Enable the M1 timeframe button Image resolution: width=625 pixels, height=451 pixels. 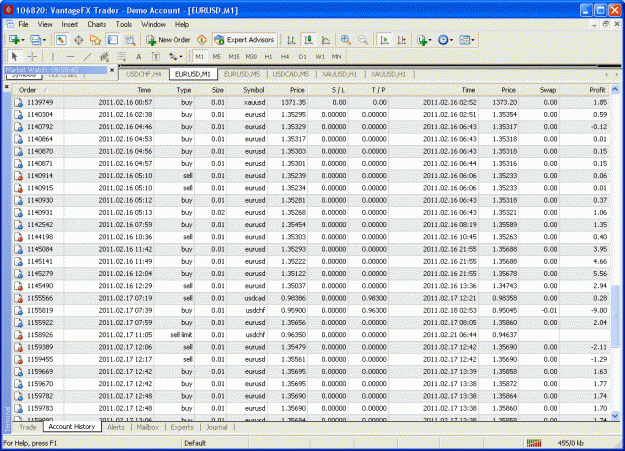pos(199,57)
